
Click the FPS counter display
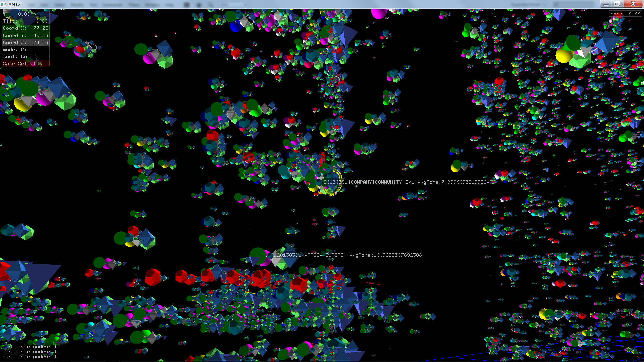point(625,14)
